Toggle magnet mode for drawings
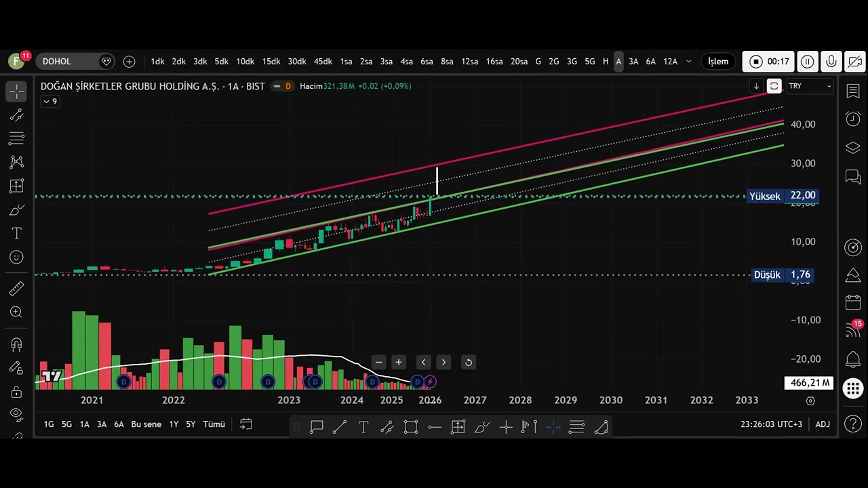Screen dimensions: 868x488 tap(16, 344)
